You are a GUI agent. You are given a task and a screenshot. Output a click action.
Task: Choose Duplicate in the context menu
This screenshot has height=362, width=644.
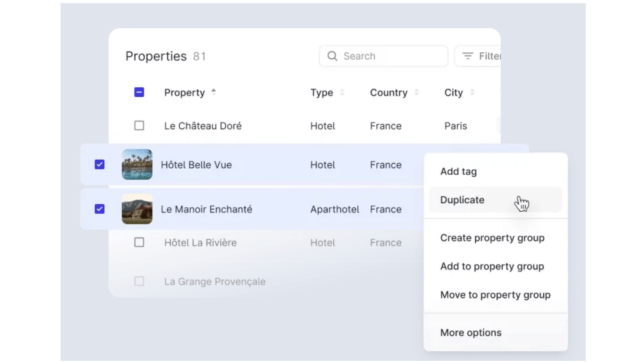click(x=462, y=200)
